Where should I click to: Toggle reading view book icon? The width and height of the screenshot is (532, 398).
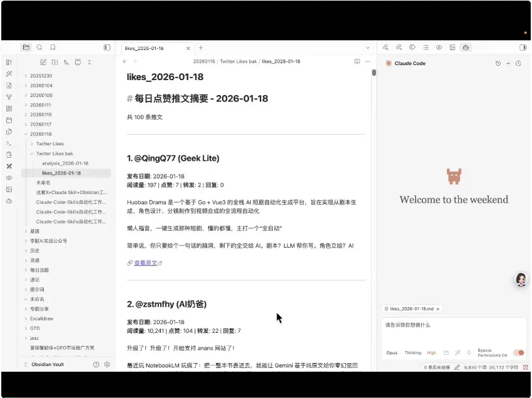[x=357, y=61]
